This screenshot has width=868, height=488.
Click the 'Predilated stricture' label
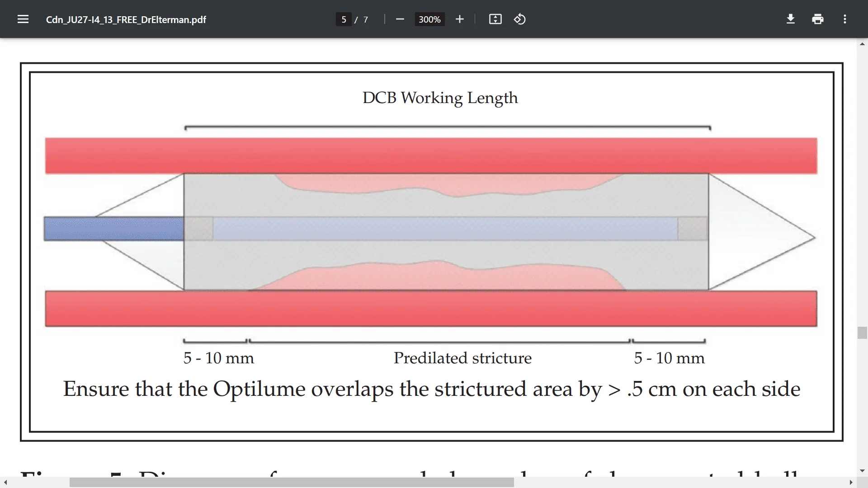click(462, 358)
